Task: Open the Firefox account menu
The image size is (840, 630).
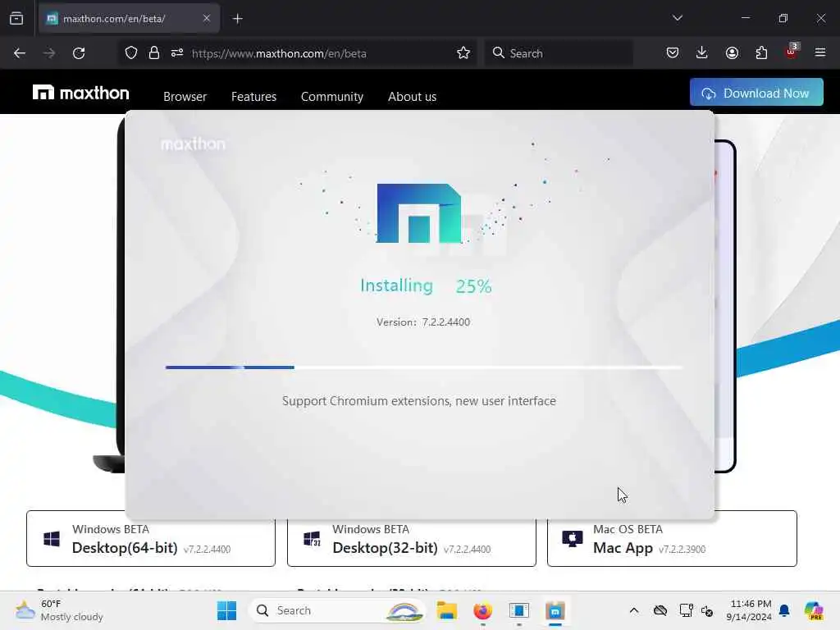Action: (x=732, y=53)
